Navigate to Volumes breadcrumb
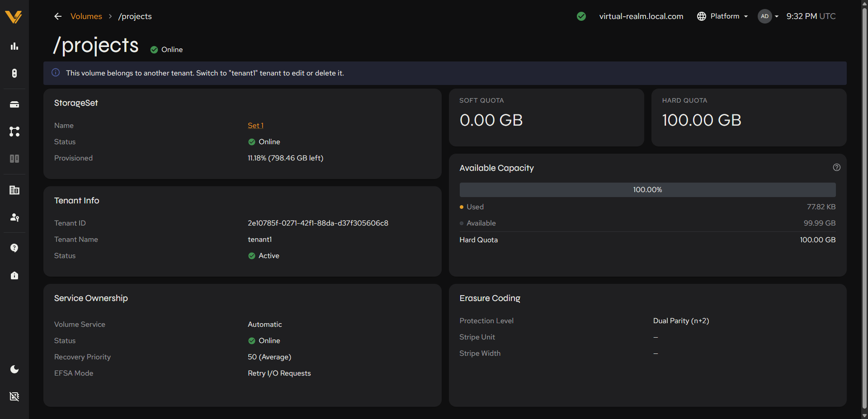The image size is (868, 419). (x=86, y=16)
